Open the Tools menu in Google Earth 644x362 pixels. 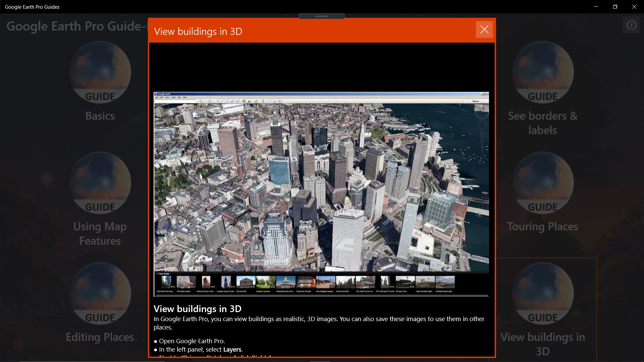[x=173, y=97]
